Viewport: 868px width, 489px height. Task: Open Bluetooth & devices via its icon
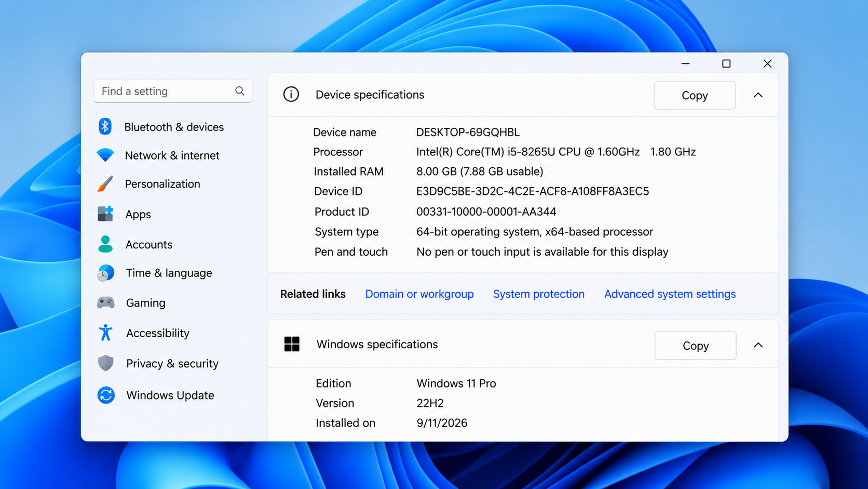click(105, 126)
